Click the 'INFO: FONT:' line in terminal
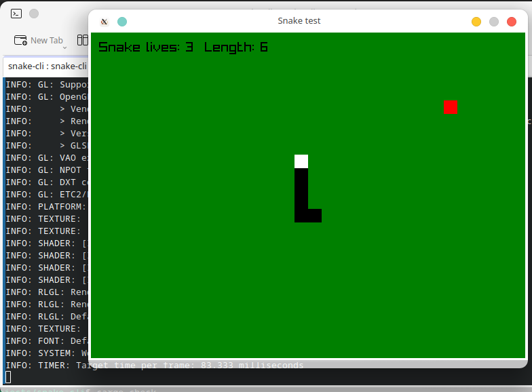Viewport: 532px width, 392px height. point(47,340)
